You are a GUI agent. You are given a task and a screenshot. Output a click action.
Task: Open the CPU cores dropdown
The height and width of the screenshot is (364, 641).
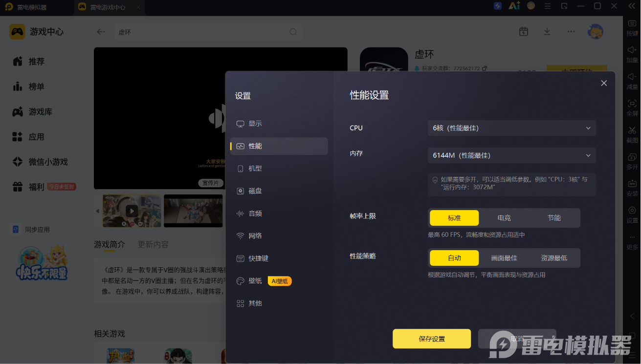click(512, 128)
